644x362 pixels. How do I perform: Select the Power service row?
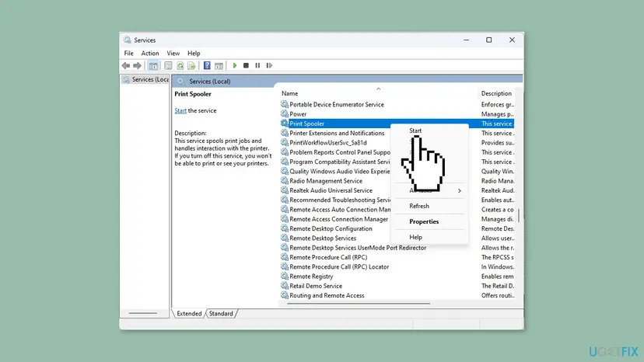pyautogui.click(x=397, y=114)
